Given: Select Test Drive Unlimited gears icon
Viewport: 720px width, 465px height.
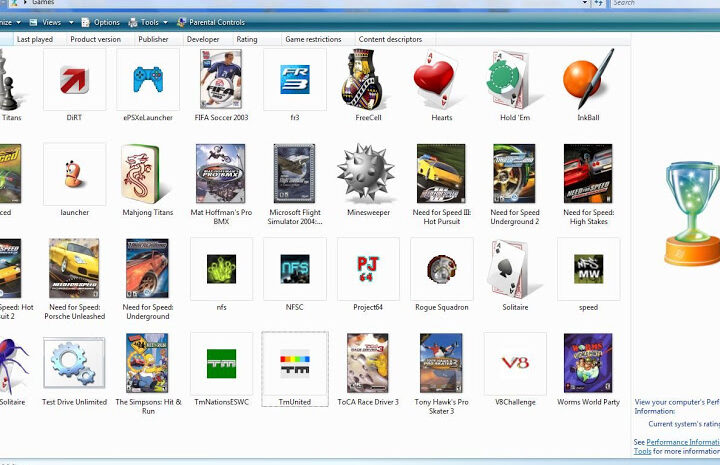Looking at the screenshot, I should point(74,364).
